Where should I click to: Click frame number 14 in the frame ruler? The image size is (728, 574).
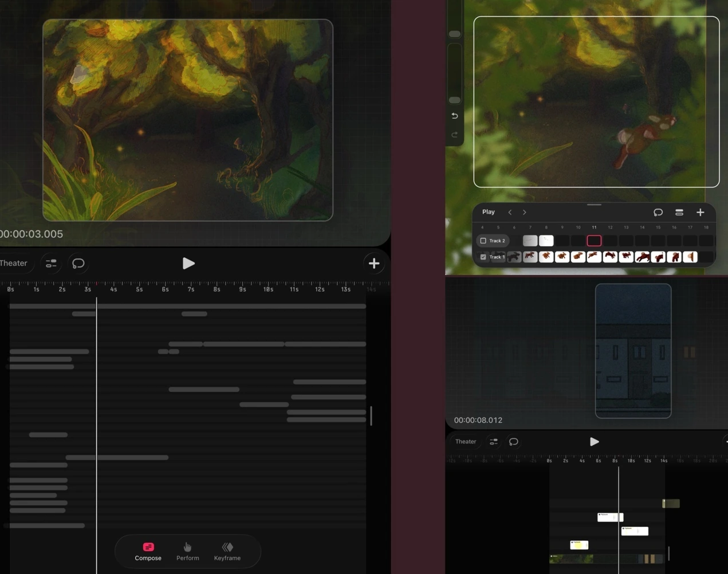[642, 227]
